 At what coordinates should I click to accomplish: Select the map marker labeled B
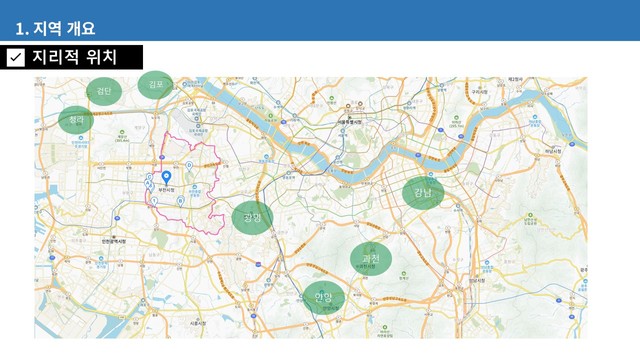180,201
